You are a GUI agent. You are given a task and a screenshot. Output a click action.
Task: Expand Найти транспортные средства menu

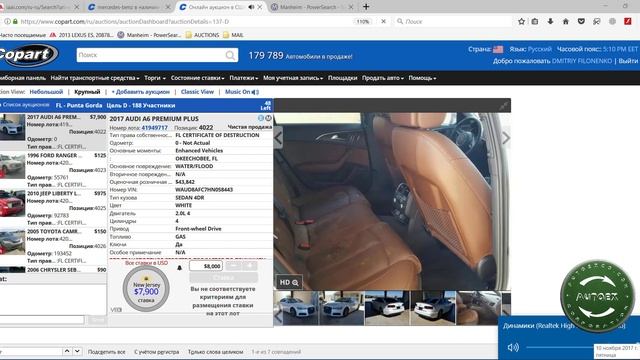tap(95, 78)
